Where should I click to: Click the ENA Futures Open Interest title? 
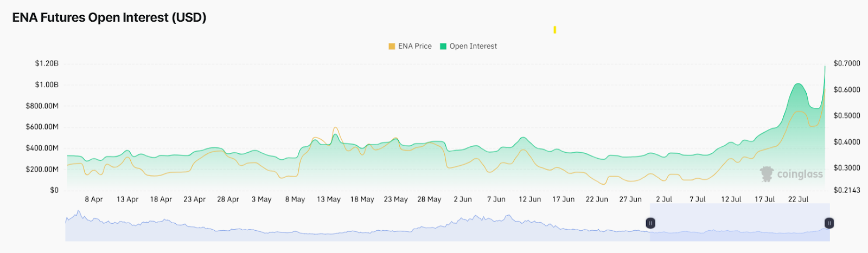[109, 17]
